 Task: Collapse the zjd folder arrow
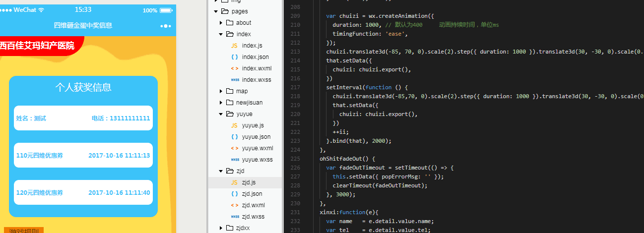221,171
